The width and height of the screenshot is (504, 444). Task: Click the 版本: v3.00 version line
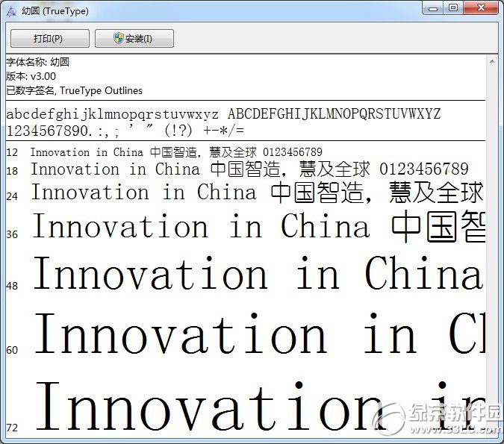[31, 76]
